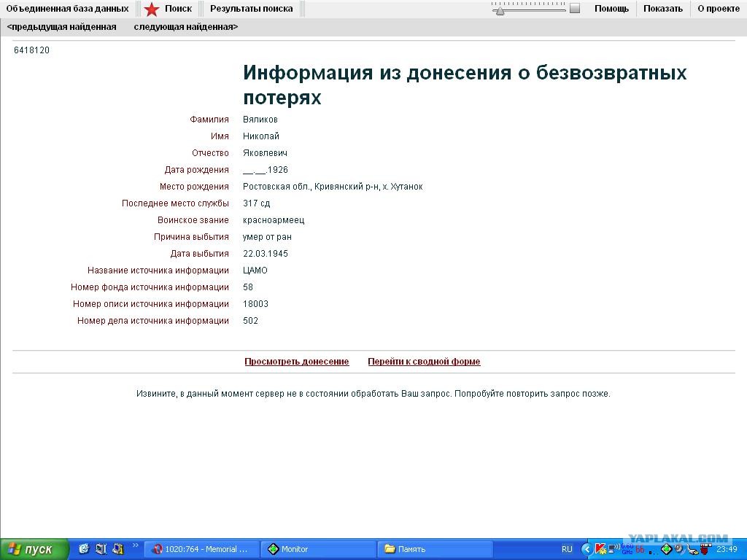This screenshot has width=747, height=560.
Task: Open Объединенная база данных menu
Action: 67,9
